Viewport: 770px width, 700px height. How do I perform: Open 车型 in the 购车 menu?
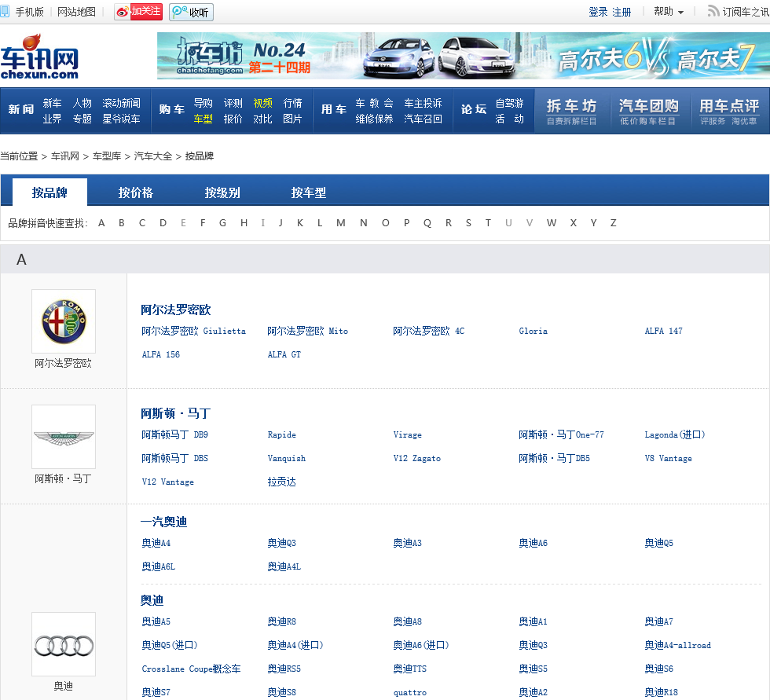[x=203, y=119]
